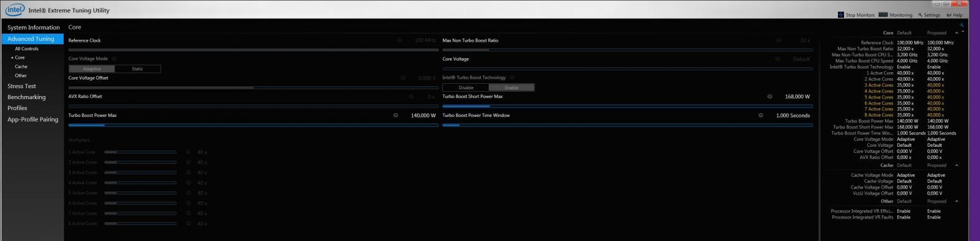The width and height of the screenshot is (980, 241).
Task: Click info icon next to Intel Turbo Boost Technology
Action: click(512, 78)
